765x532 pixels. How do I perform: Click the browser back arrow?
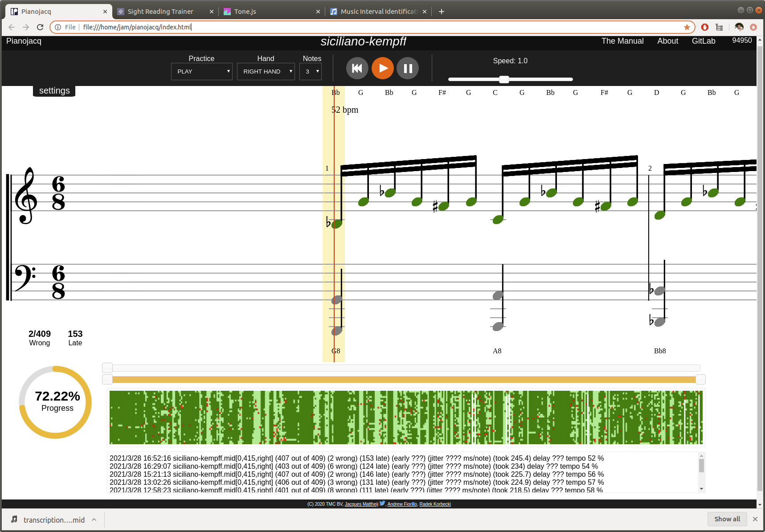tap(12, 27)
